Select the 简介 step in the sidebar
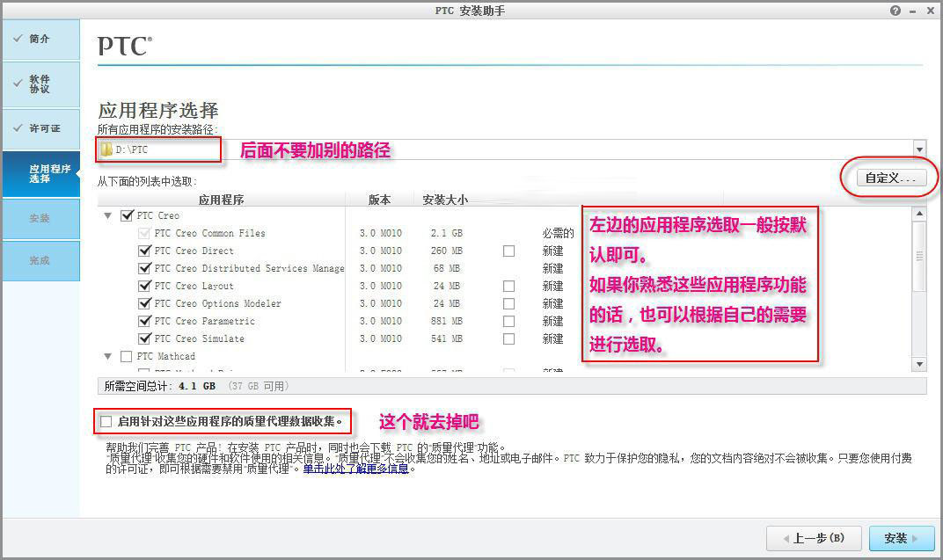 pos(40,40)
